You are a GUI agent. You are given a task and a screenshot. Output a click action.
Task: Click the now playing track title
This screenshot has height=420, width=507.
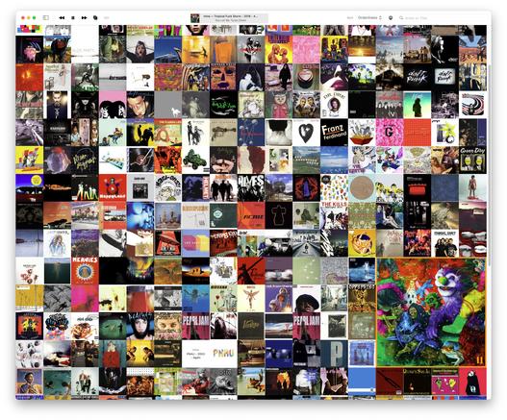230,15
